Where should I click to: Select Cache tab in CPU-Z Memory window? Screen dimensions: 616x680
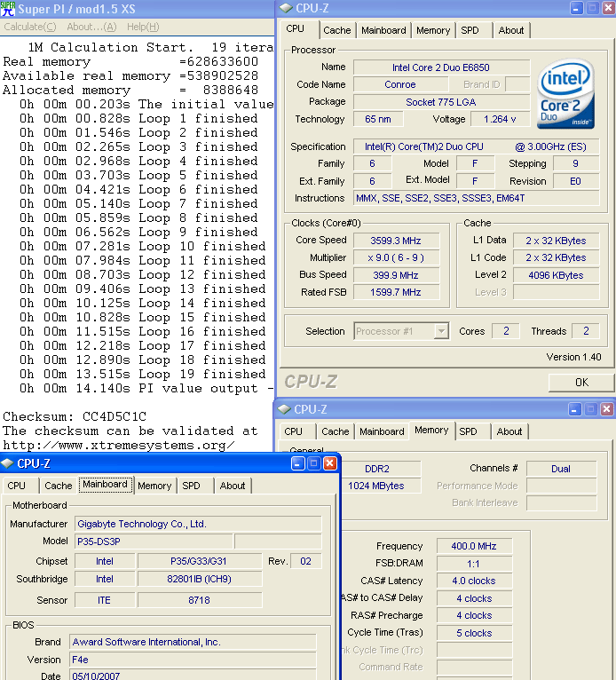(336, 431)
